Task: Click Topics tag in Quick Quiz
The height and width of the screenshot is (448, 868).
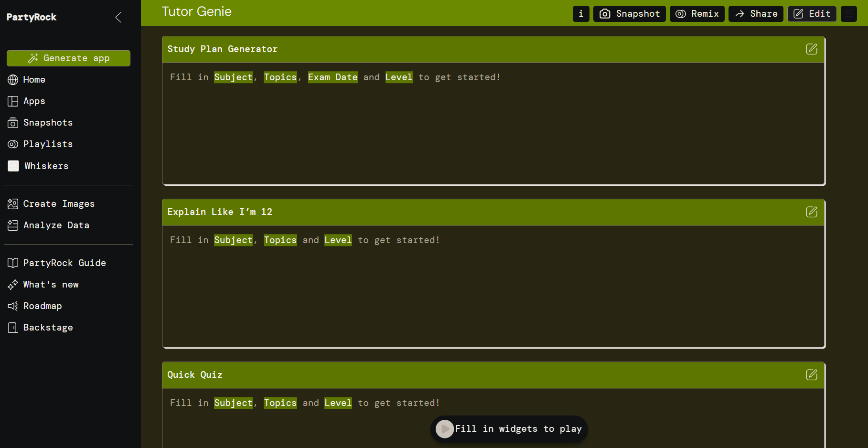Action: 280,403
